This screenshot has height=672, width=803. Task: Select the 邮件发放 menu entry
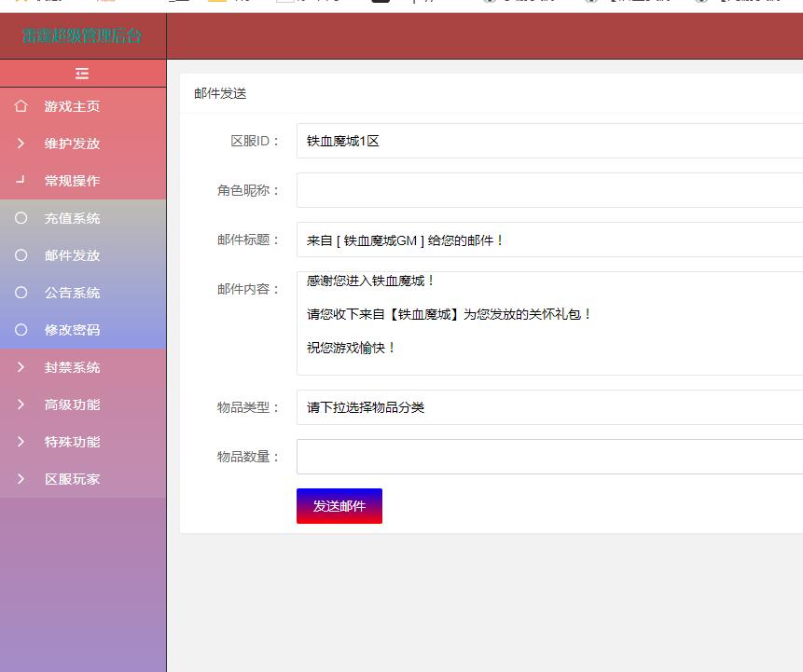point(72,255)
